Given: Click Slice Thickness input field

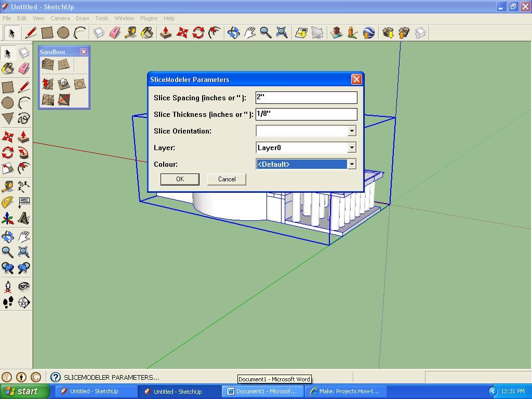Looking at the screenshot, I should 307,114.
